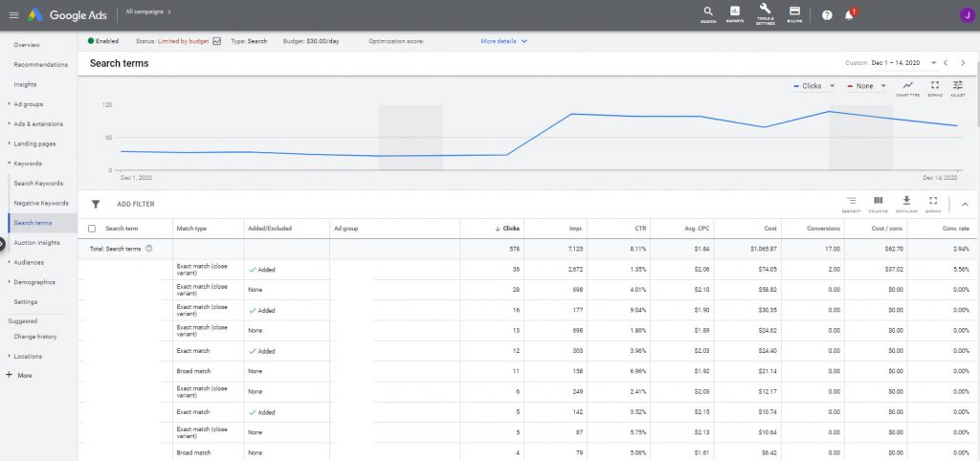
Task: Go to next date range arrow
Action: pyautogui.click(x=963, y=63)
